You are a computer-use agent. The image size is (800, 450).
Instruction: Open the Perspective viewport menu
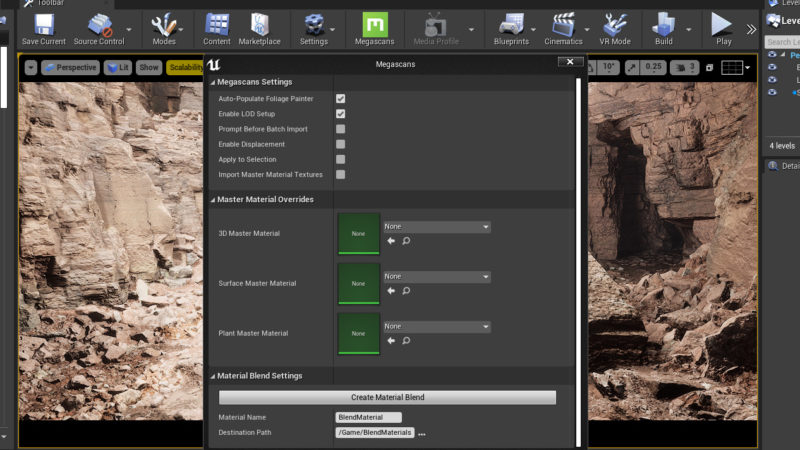click(x=70, y=67)
